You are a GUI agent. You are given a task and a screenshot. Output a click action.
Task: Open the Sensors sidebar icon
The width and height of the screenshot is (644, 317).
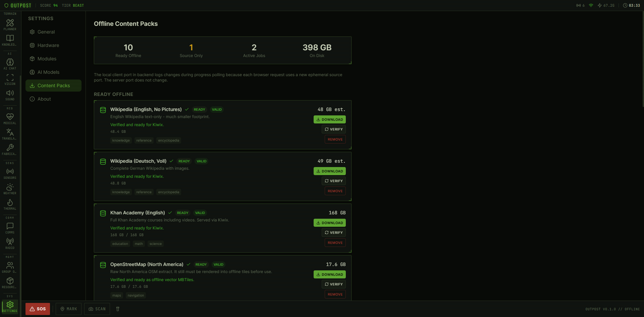(x=10, y=173)
